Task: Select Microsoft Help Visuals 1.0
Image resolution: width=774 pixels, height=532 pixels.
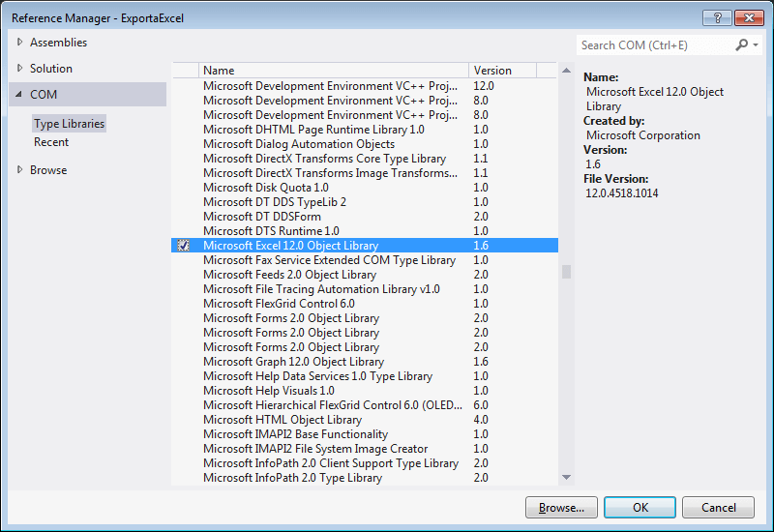Action: (x=365, y=391)
